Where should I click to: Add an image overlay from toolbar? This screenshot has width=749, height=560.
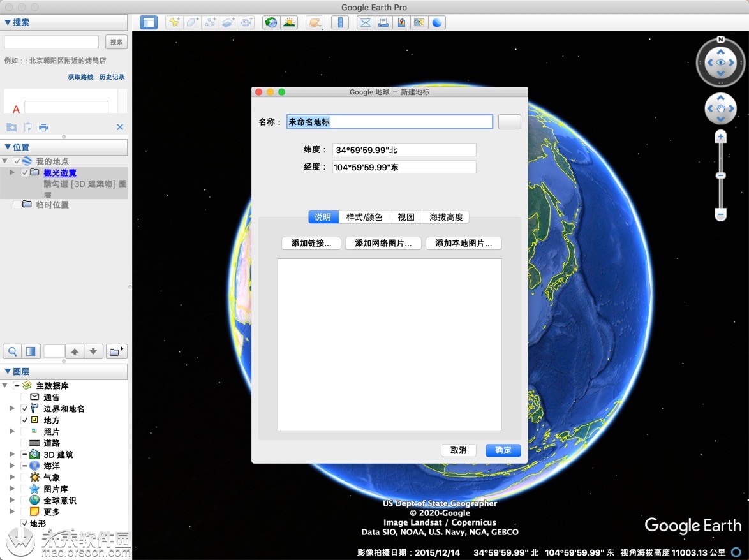pos(228,22)
